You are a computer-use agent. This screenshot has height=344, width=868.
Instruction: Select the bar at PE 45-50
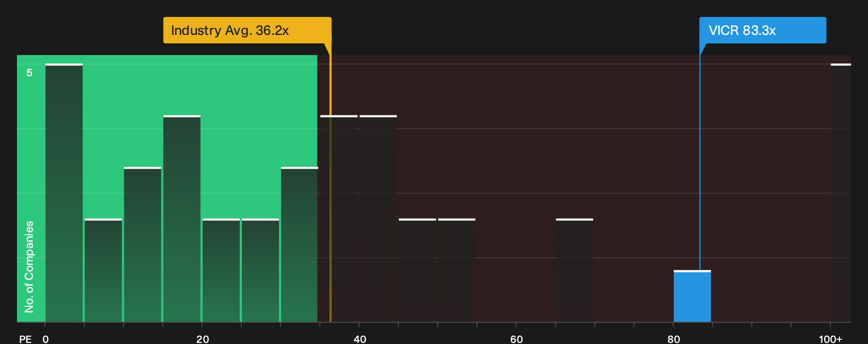point(418,270)
